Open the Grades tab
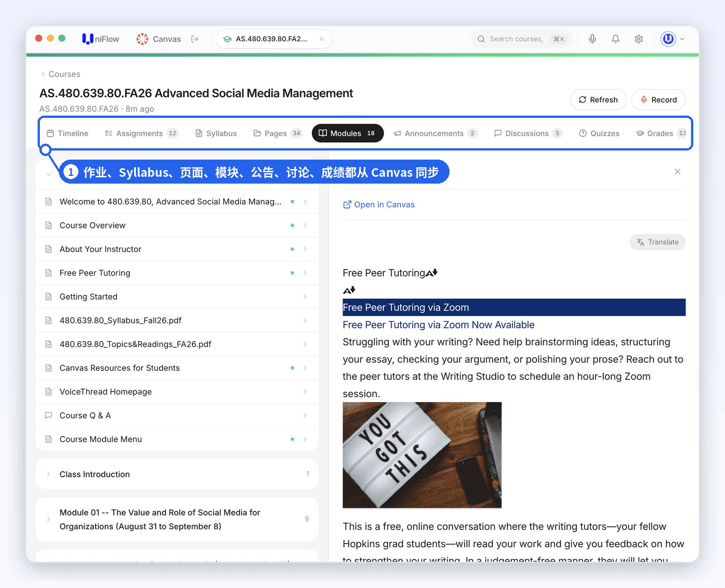Viewport: 725px width, 588px height. pyautogui.click(x=662, y=133)
